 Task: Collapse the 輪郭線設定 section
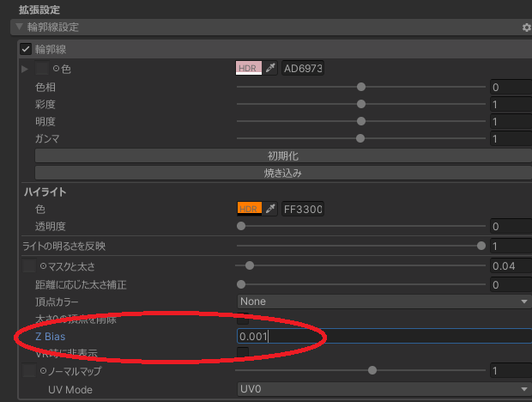point(20,27)
